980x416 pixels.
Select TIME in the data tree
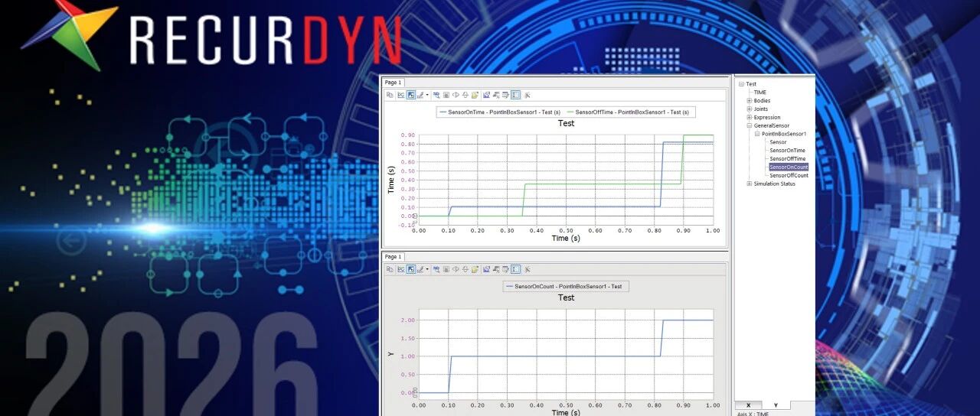[759, 93]
